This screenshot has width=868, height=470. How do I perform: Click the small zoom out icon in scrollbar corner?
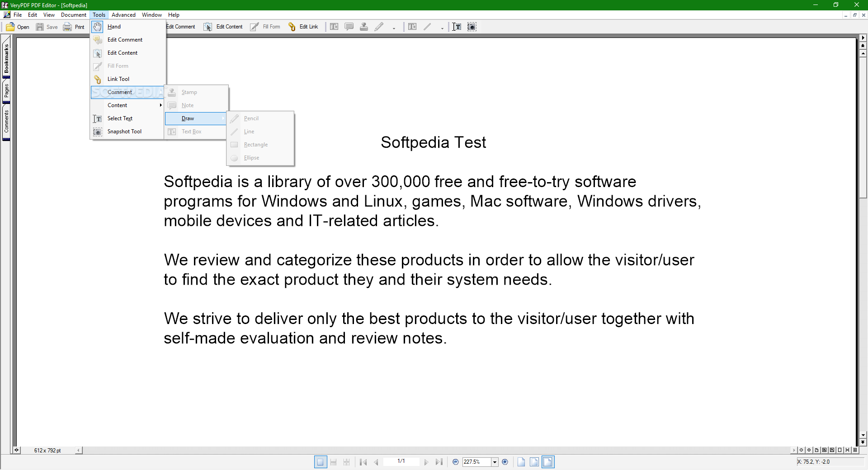coord(801,450)
